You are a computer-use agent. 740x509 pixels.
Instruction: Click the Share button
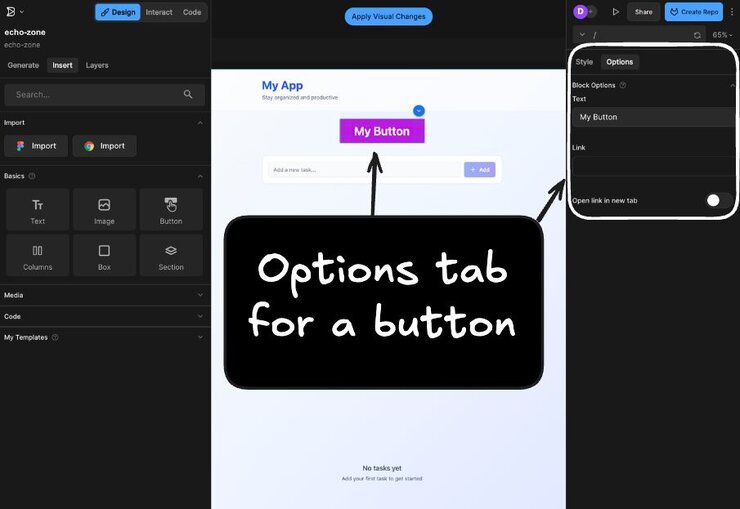[643, 12]
